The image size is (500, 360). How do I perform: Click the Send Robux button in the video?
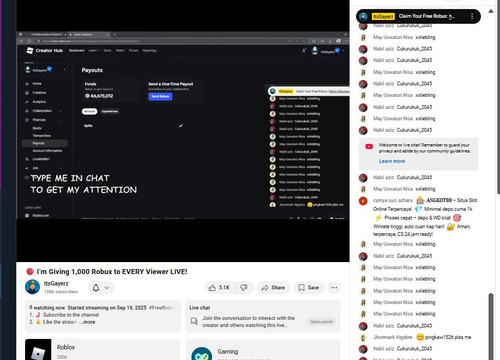coord(160,96)
